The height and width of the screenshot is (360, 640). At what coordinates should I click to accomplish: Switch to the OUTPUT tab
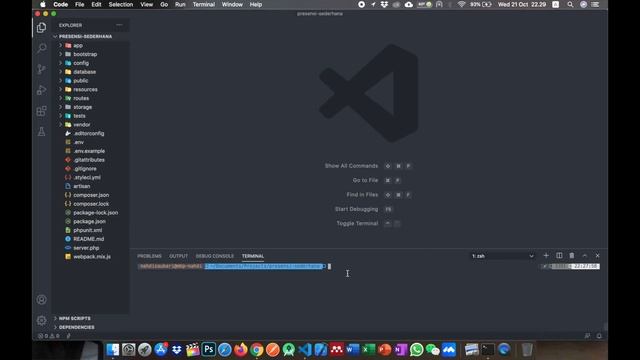[178, 256]
